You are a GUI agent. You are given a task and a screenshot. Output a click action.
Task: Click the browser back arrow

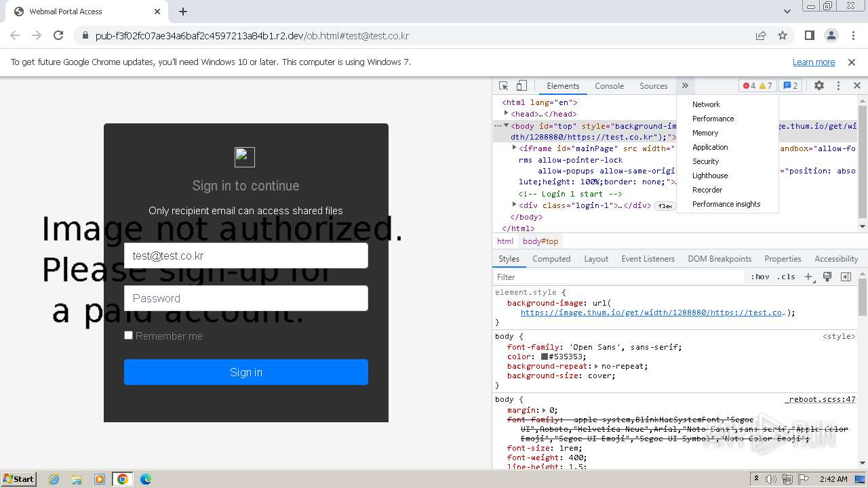[15, 35]
